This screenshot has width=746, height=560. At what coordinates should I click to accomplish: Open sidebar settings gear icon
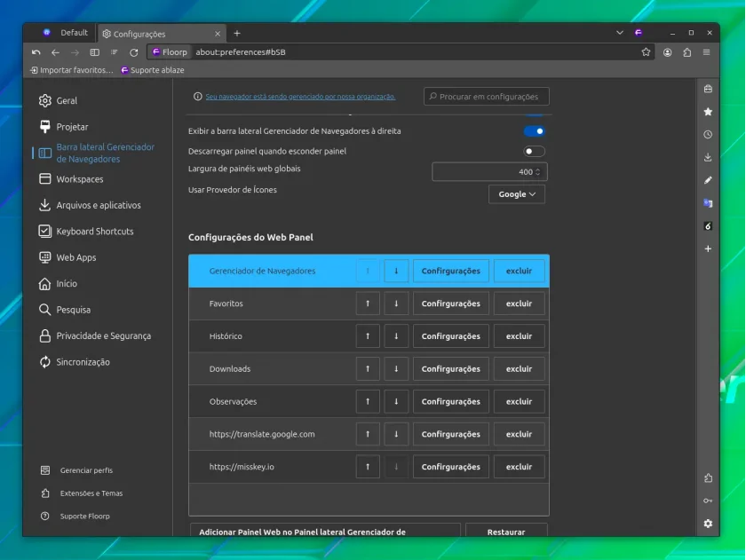[x=708, y=524]
